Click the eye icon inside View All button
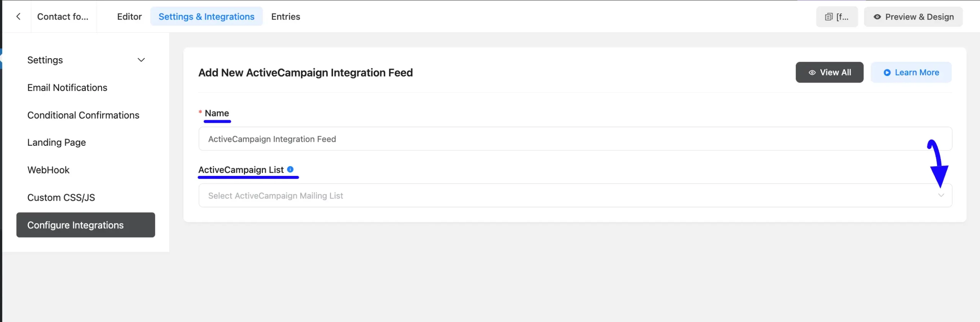The width and height of the screenshot is (980, 322). tap(813, 72)
